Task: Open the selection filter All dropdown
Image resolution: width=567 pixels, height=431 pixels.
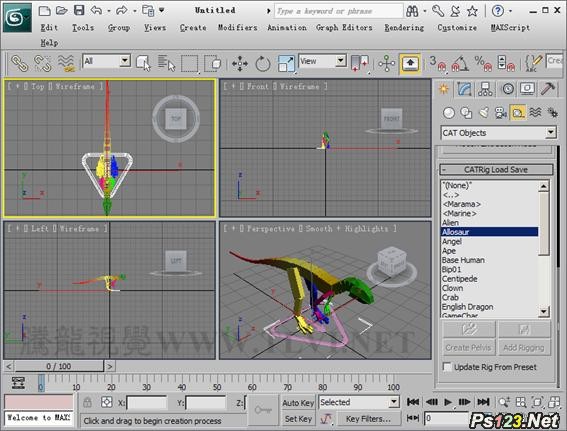Action: pyautogui.click(x=106, y=61)
